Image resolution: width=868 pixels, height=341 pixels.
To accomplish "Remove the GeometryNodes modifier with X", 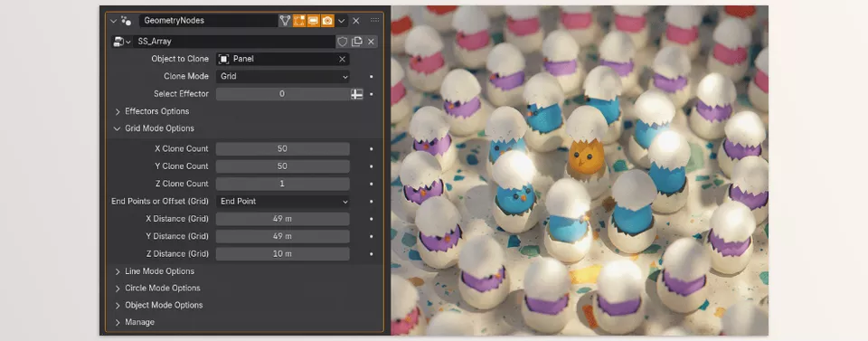I will pos(356,21).
